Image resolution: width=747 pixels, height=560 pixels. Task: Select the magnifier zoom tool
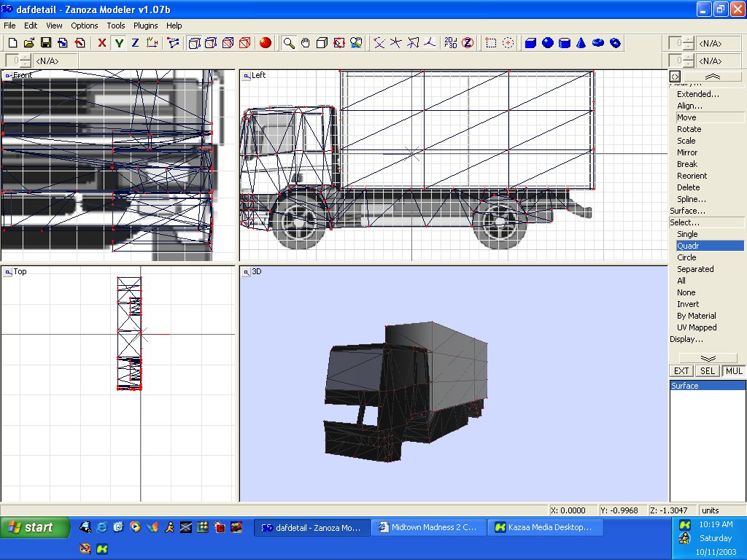tap(289, 43)
